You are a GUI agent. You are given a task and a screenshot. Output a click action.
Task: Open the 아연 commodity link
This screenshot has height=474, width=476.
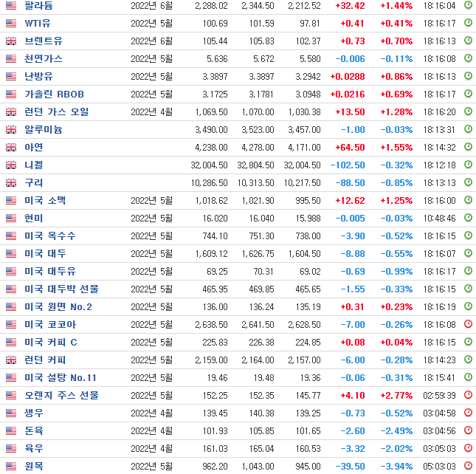[34, 147]
